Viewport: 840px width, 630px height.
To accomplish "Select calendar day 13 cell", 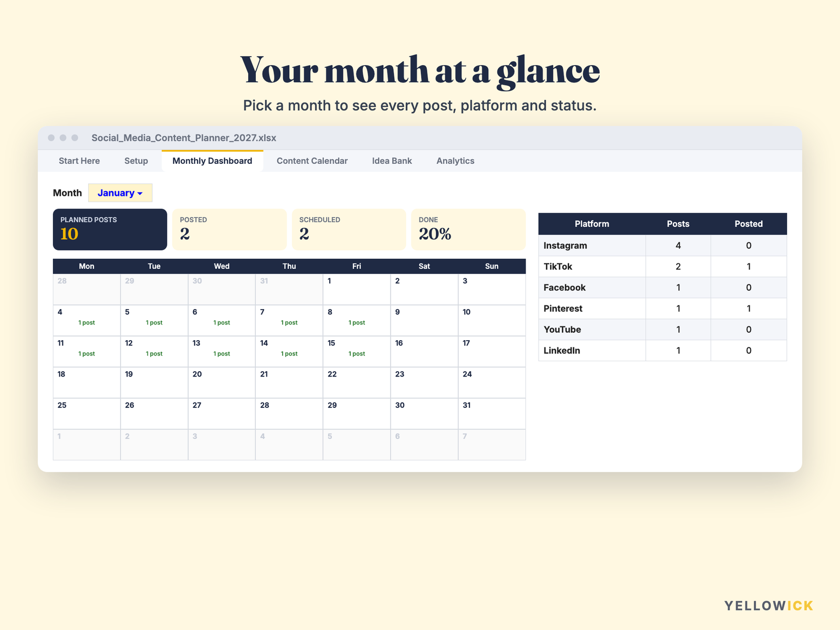I will 222,351.
